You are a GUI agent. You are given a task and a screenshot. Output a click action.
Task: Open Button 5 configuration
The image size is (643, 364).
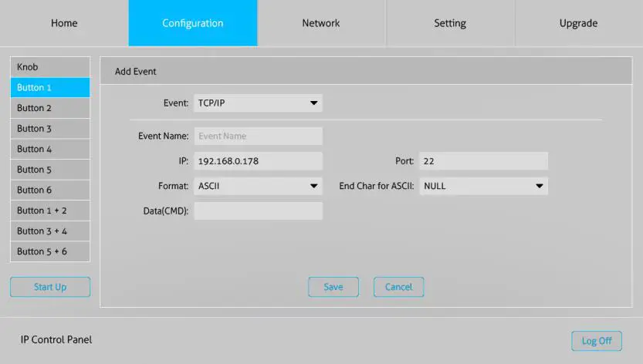50,170
